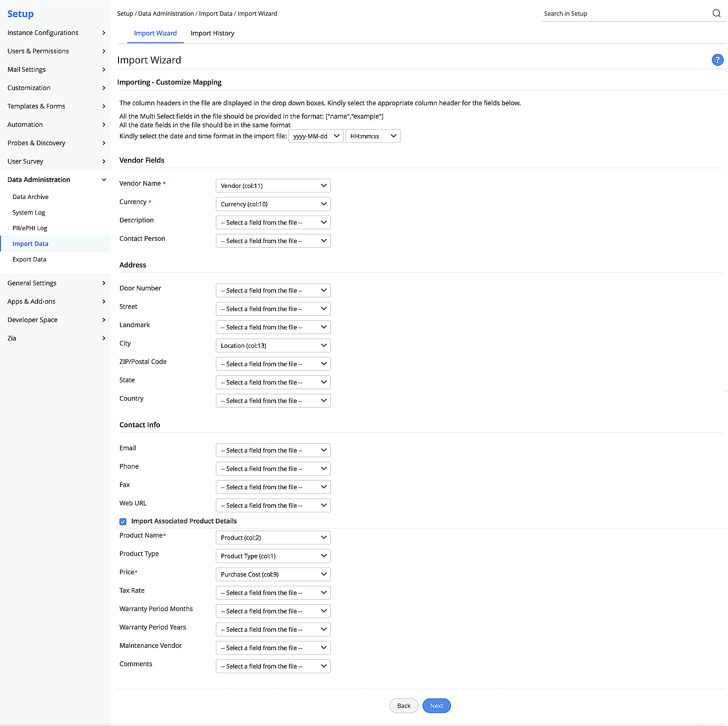Click the Search in Setup field
The image size is (728, 726).
625,14
